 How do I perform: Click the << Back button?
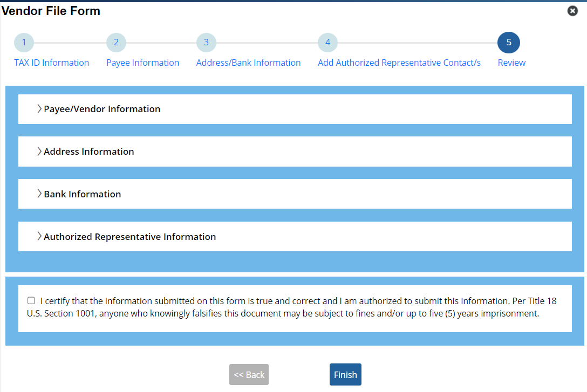point(249,374)
